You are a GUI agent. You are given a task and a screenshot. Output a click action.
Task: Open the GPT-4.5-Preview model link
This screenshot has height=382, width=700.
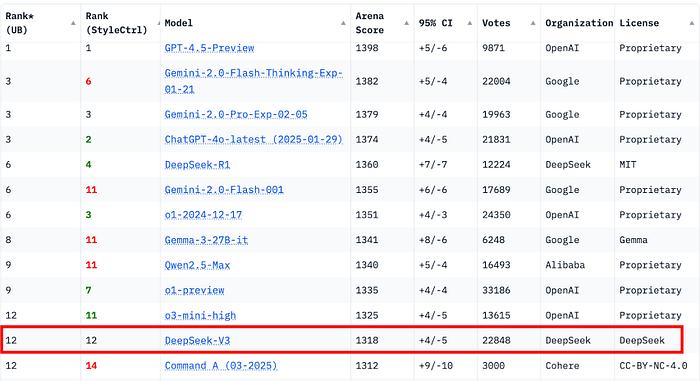click(209, 48)
